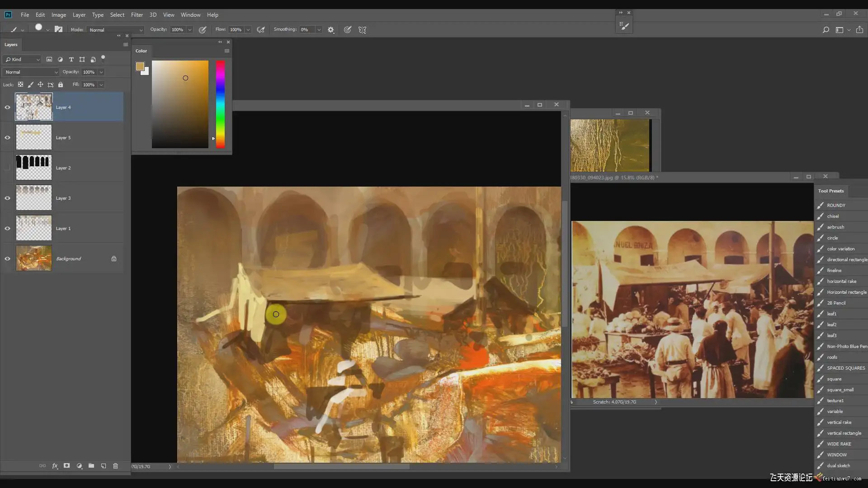Add a layer mask icon

(x=66, y=466)
